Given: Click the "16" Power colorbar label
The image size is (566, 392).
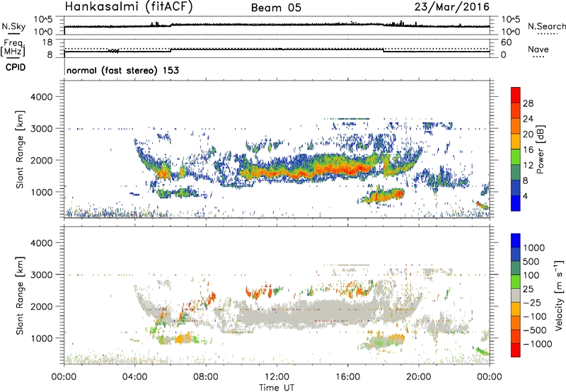Looking at the screenshot, I should point(528,150).
